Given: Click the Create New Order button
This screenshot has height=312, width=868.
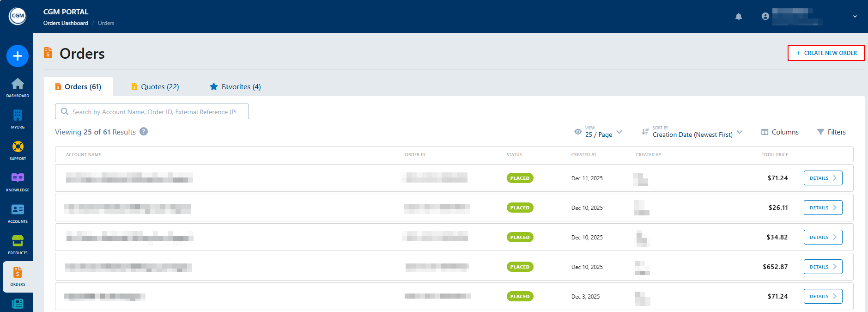Looking at the screenshot, I should tap(826, 53).
